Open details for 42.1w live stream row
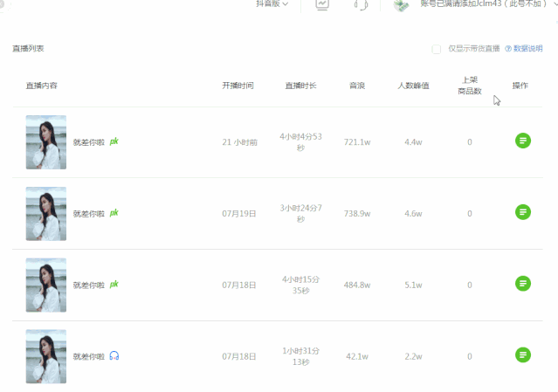The height and width of the screenshot is (392, 558). 523,355
